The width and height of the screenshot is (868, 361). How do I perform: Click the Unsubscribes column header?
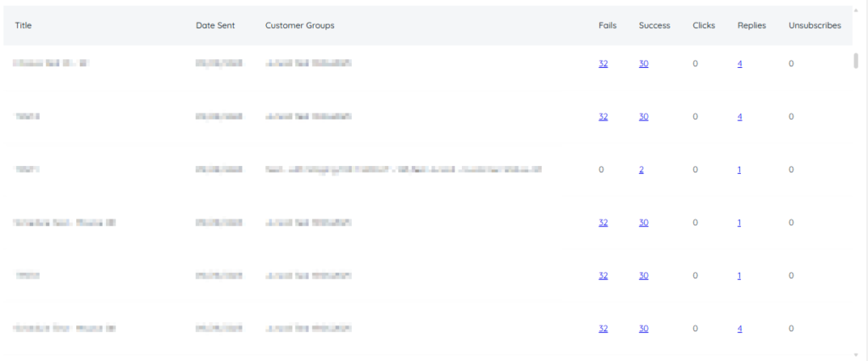[x=814, y=25]
